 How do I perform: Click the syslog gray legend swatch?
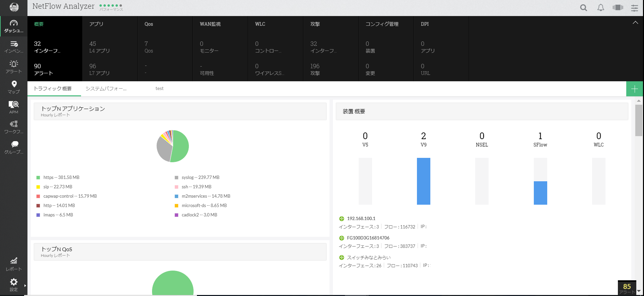coord(176,178)
